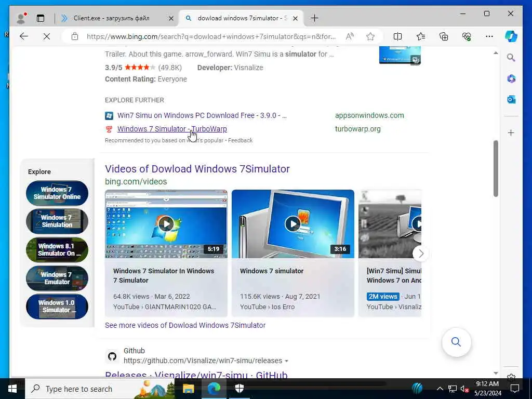Viewport: 532px width, 399px height.
Task: Show hidden system tray icons
Action: click(x=440, y=389)
